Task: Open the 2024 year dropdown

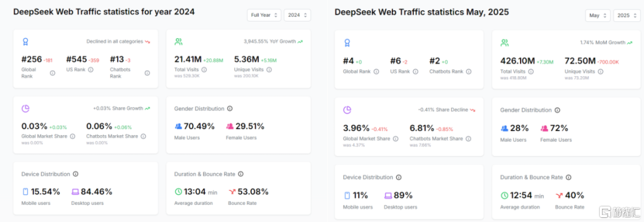Action: click(x=298, y=15)
